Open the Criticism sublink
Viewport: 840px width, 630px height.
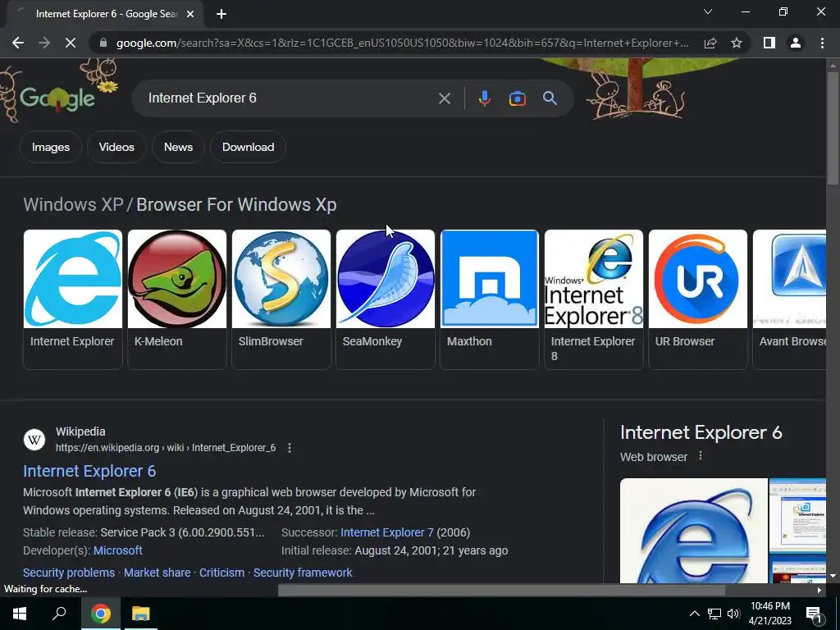(x=221, y=573)
